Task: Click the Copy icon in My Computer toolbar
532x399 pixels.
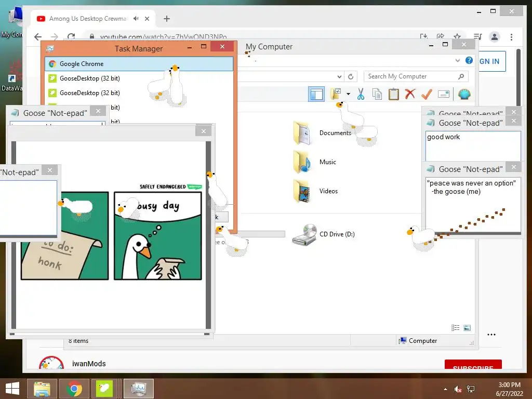Action: [x=377, y=94]
